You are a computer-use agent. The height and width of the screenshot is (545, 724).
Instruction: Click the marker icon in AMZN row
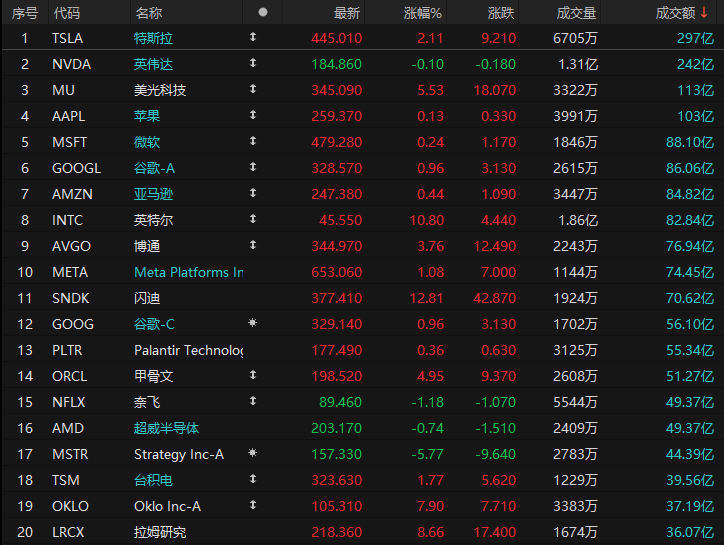pos(253,193)
